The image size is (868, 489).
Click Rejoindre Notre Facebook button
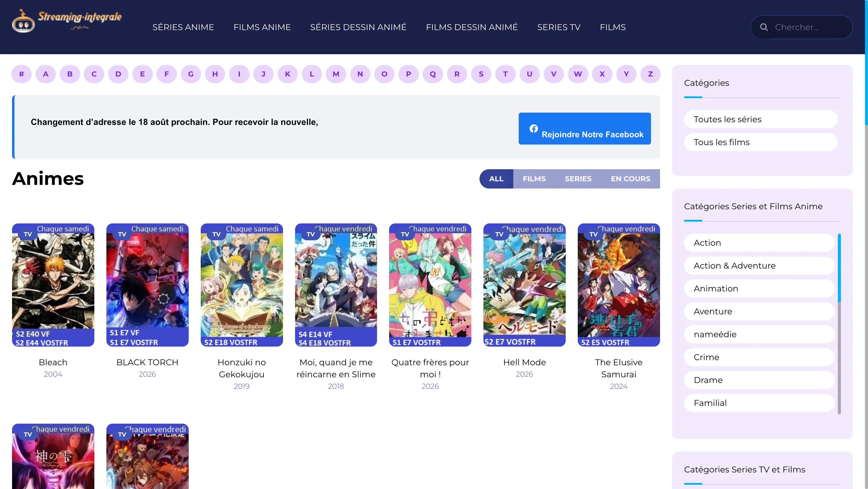click(x=585, y=129)
